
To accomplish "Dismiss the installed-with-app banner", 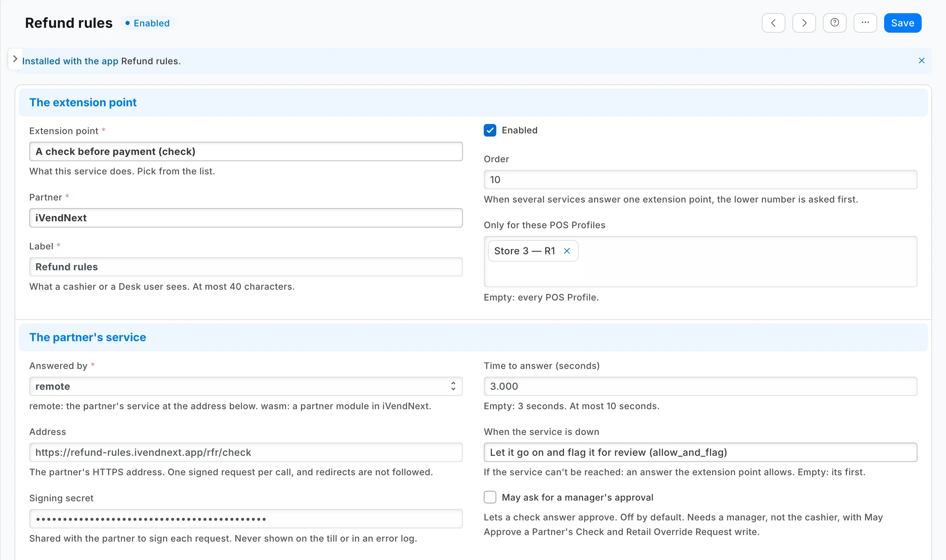I will (921, 61).
